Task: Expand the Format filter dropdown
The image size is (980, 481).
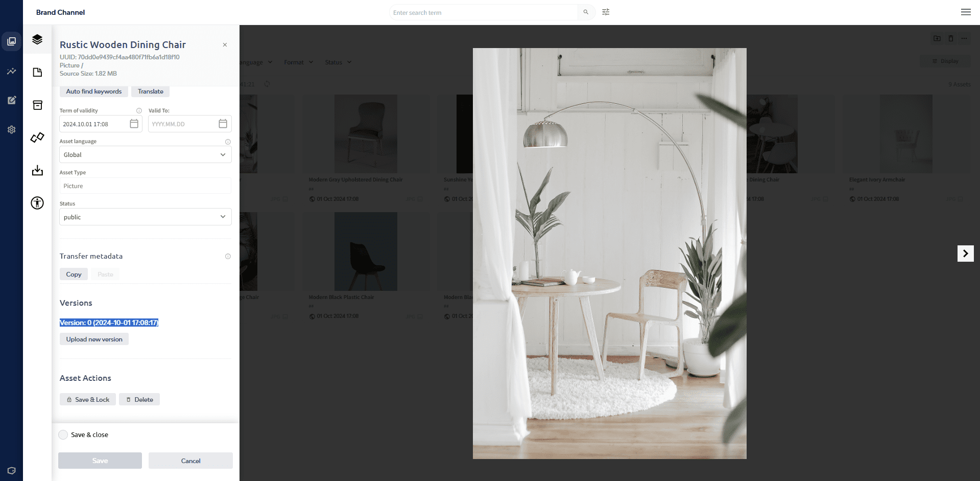Action: (298, 62)
